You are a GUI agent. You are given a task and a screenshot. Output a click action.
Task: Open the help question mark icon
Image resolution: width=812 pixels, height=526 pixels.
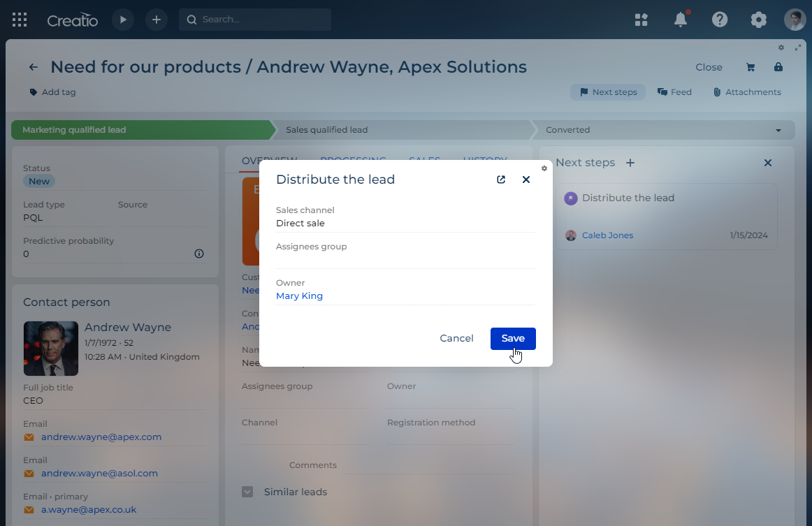(x=720, y=20)
